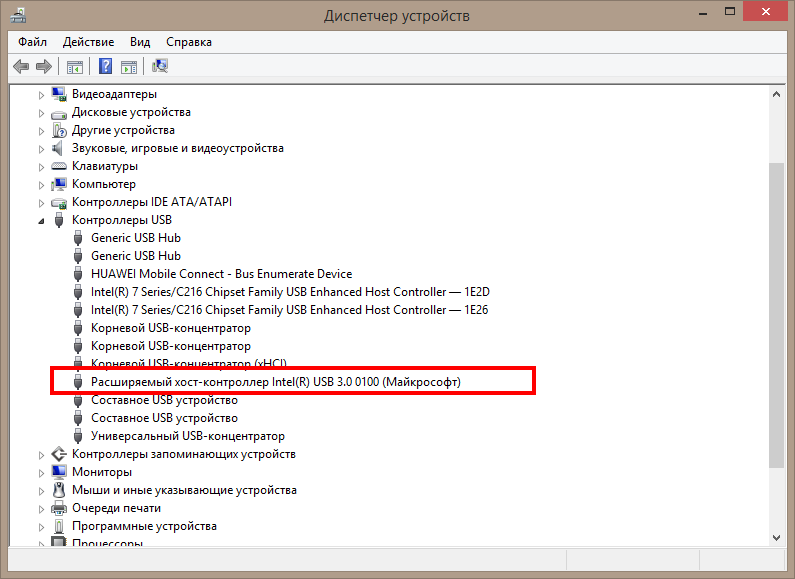Click the Программные устройства icon
Screen dimensions: 795x579
coord(59,526)
